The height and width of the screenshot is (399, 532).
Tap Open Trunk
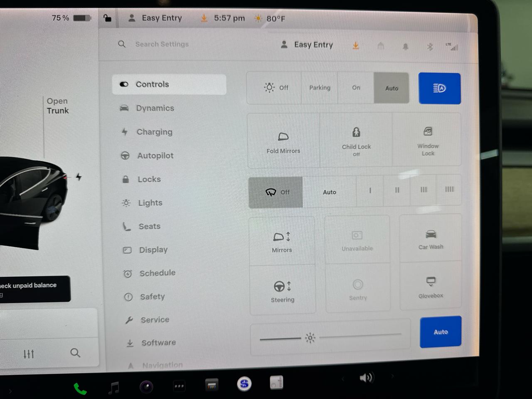(x=57, y=106)
